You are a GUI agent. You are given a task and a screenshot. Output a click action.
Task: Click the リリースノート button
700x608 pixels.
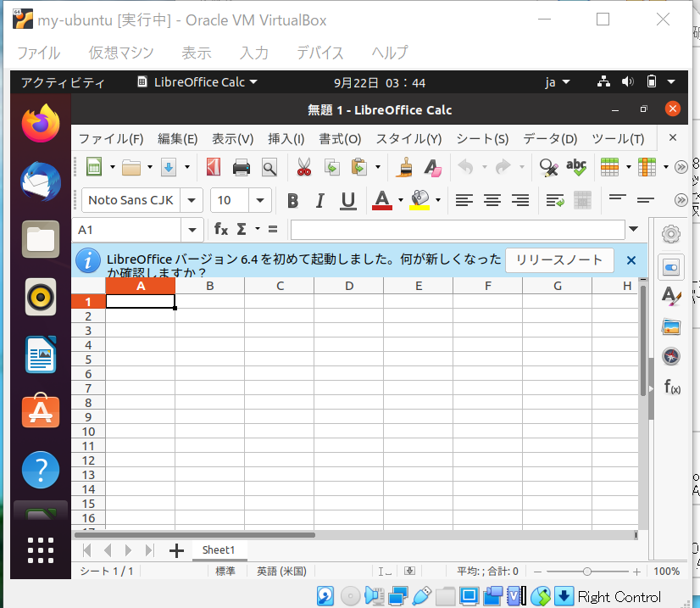[559, 260]
